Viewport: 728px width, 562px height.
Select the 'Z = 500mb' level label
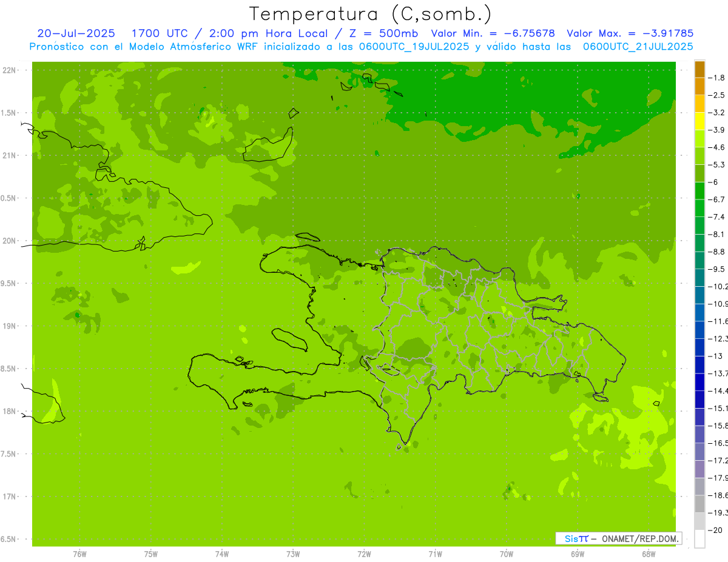click(384, 33)
